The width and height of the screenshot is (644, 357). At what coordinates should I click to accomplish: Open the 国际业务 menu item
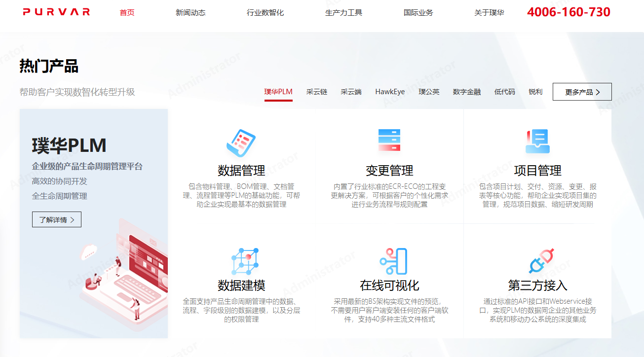click(x=418, y=12)
